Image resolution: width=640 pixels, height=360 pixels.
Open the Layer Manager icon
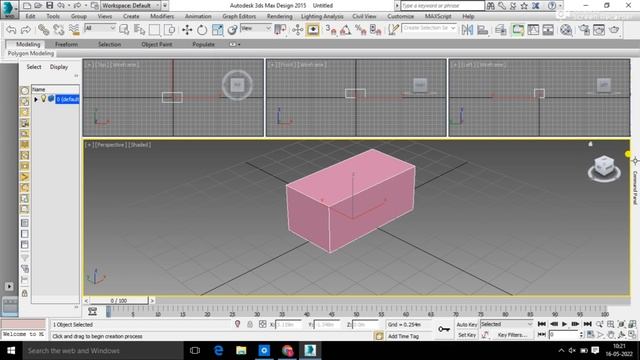click(x=501, y=30)
